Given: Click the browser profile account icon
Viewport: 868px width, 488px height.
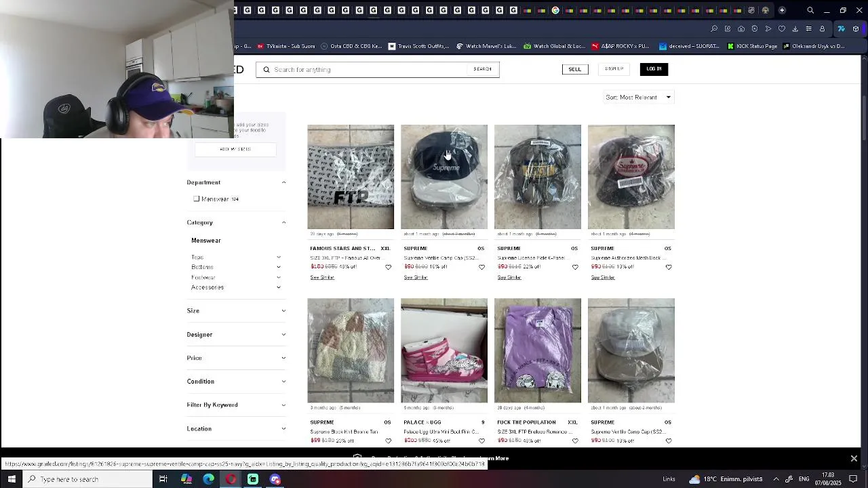Looking at the screenshot, I should 823,28.
